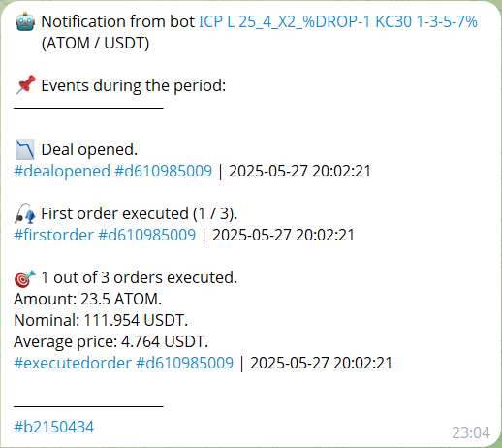This screenshot has height=448, width=502.
Task: Open the #firstorder hashtag
Action: click(x=53, y=235)
